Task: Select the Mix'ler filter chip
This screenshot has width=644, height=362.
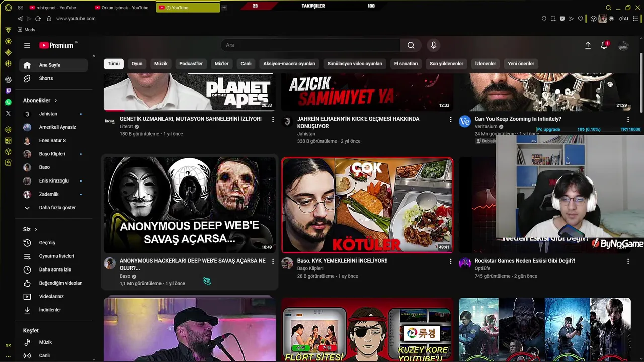Action: point(221,64)
